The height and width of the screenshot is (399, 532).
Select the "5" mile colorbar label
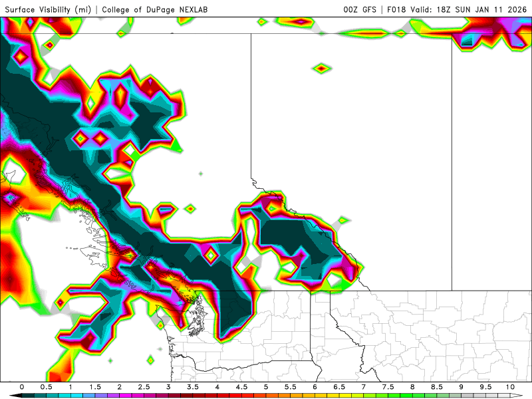click(266, 387)
